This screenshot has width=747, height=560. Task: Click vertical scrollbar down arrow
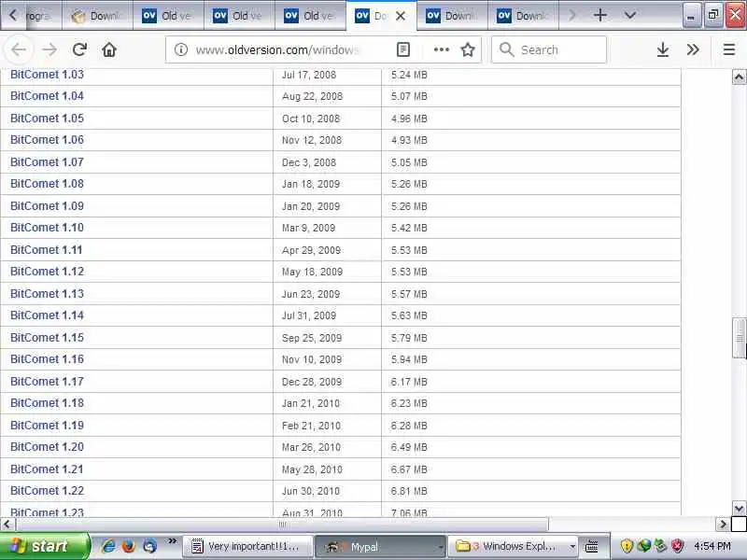(x=739, y=508)
